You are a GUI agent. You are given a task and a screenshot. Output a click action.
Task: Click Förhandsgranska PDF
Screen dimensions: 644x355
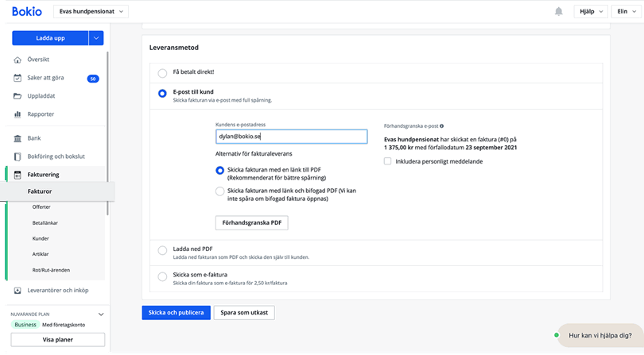252,223
